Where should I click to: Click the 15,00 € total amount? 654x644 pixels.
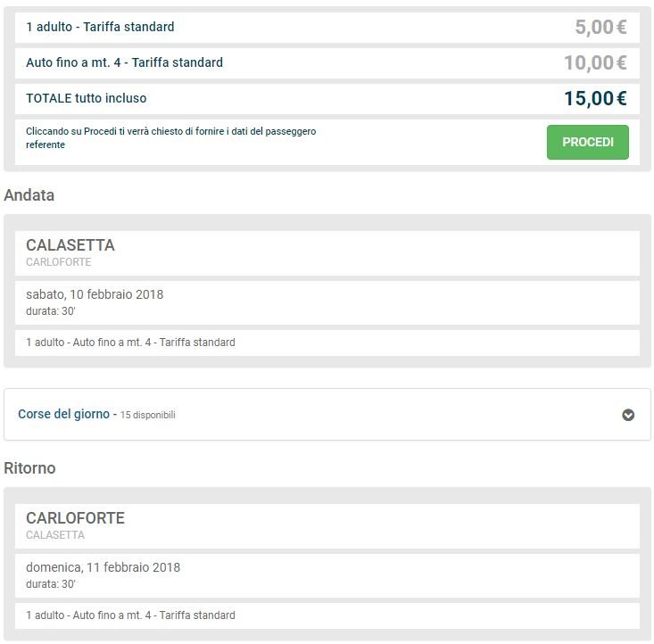(x=595, y=98)
